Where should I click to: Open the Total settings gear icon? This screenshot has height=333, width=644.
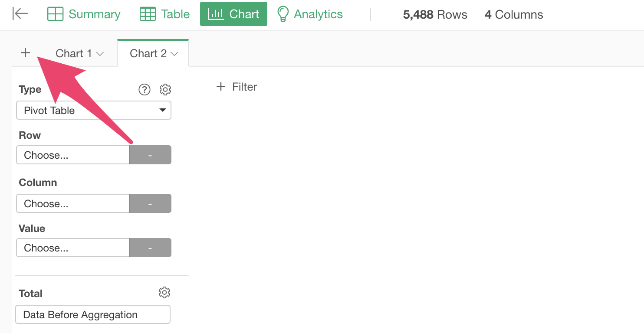click(x=164, y=293)
